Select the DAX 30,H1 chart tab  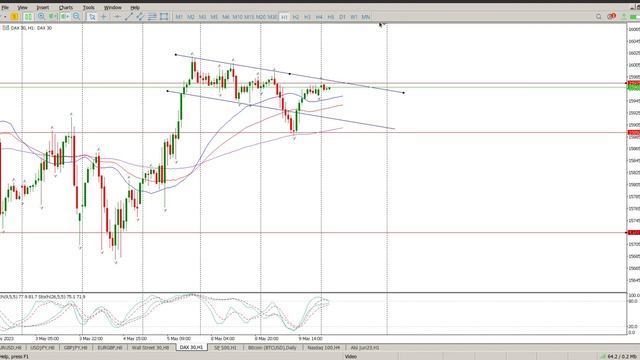point(191,348)
